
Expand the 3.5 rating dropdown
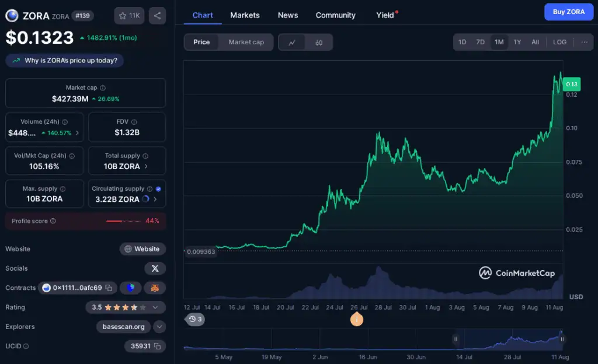(155, 307)
